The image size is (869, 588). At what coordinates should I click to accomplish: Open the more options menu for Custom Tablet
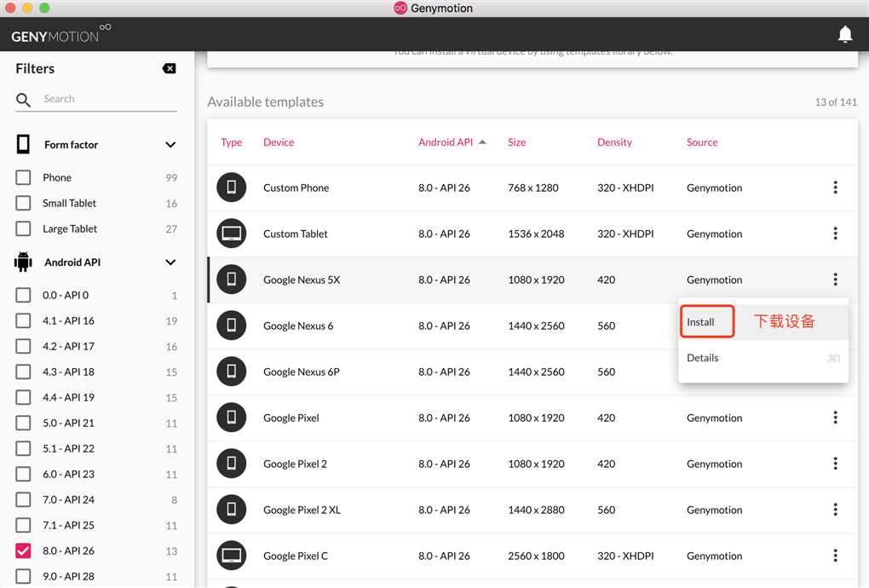(x=835, y=233)
